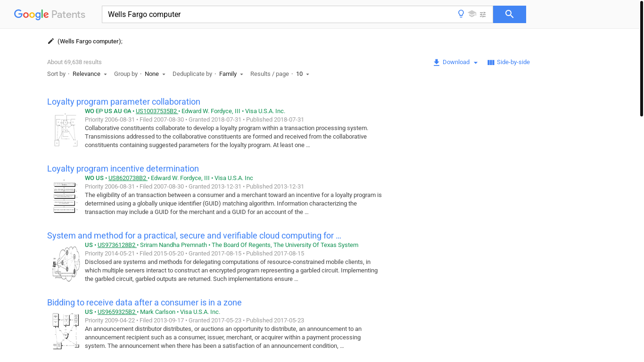
Task: Click thumbnail of Bidding to receive data
Action: click(x=66, y=330)
